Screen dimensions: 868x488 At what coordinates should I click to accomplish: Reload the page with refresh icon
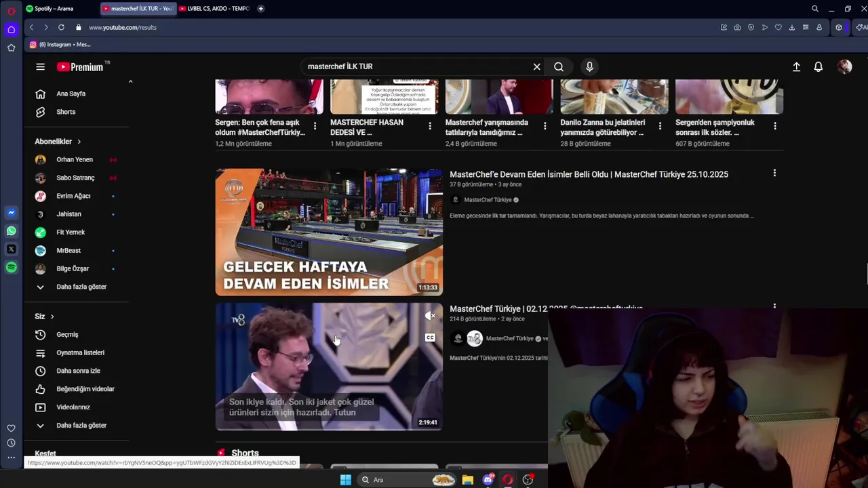(x=61, y=27)
